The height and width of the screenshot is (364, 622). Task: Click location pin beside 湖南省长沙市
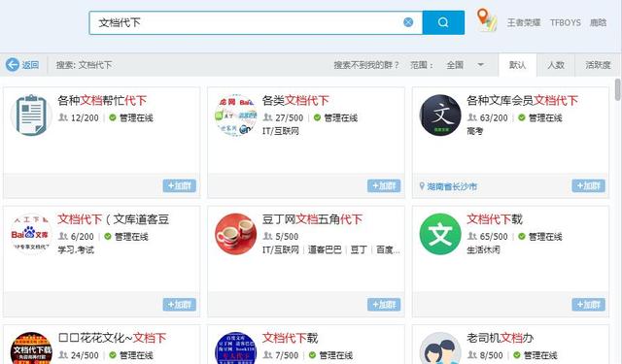pos(422,185)
